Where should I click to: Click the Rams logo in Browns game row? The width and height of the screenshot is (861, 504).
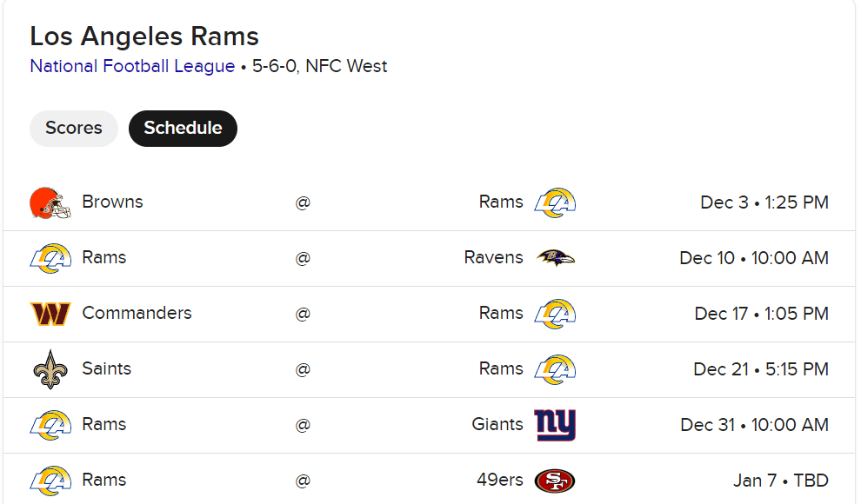click(x=555, y=202)
